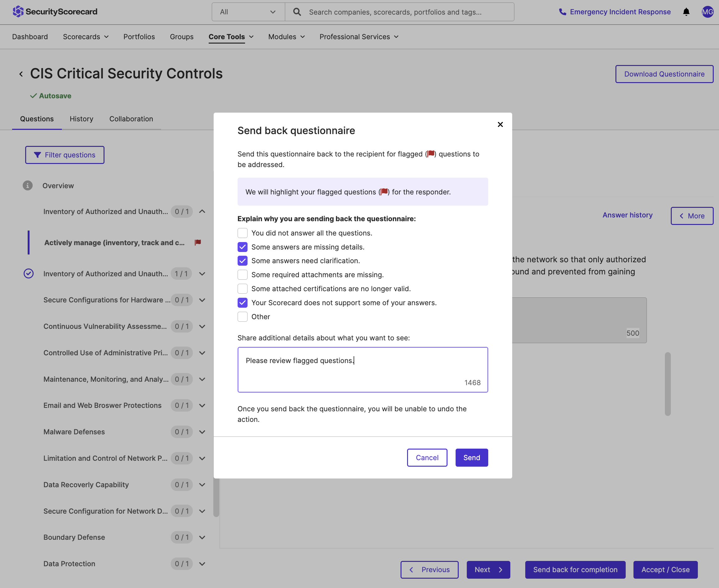This screenshot has height=588, width=719.
Task: Open the All search scope dropdown
Action: click(248, 12)
